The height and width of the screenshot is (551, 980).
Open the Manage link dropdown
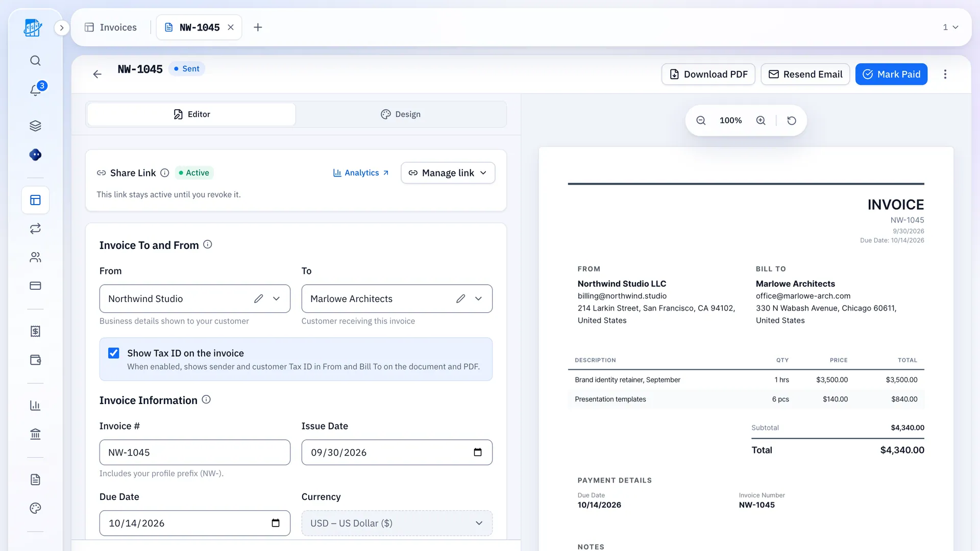(448, 173)
